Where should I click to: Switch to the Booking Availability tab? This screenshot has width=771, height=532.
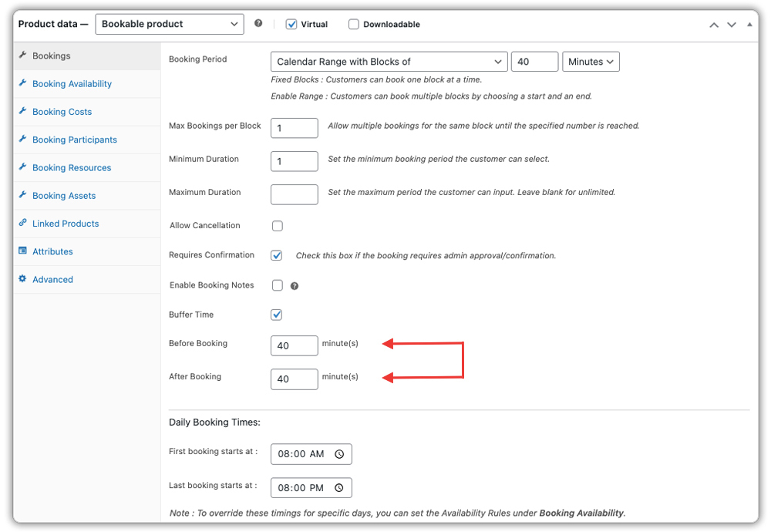click(72, 84)
